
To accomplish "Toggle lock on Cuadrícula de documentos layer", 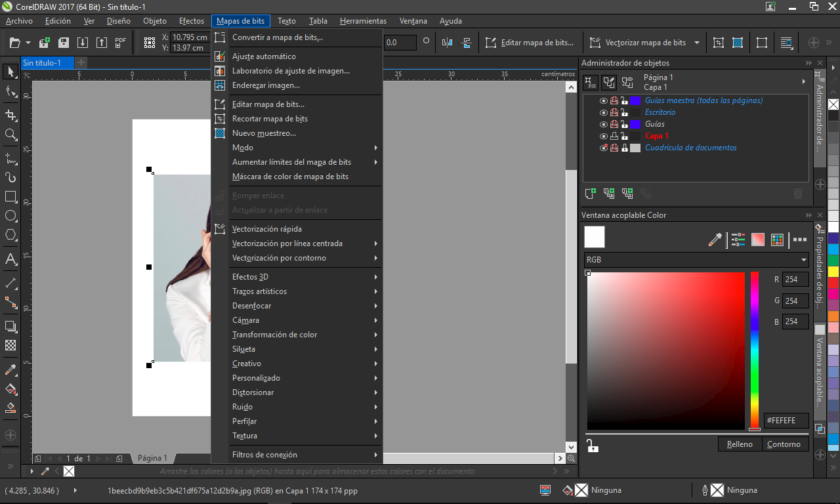I will 625,148.
